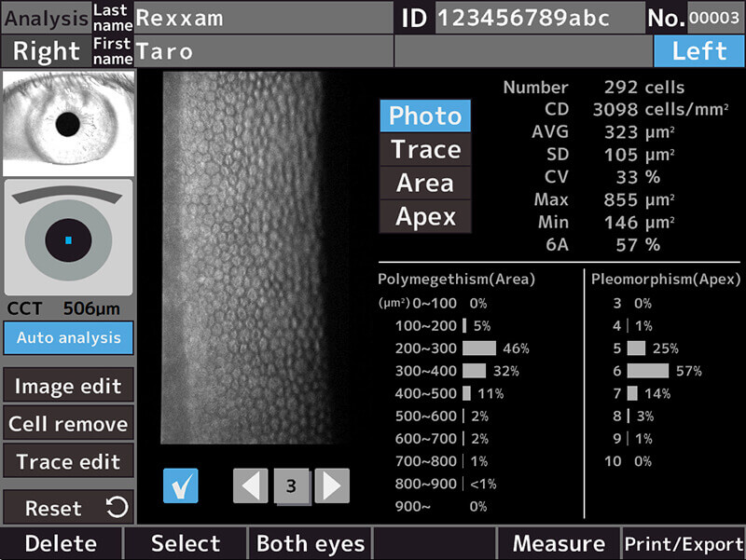Image resolution: width=746 pixels, height=560 pixels.
Task: Click the previous image left arrow
Action: click(x=250, y=485)
